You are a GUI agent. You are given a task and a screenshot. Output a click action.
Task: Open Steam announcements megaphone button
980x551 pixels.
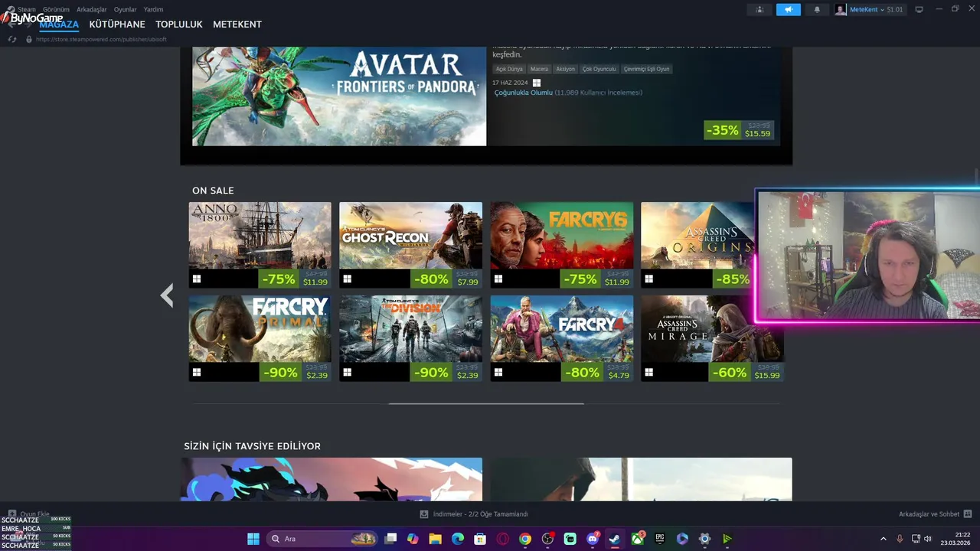788,9
